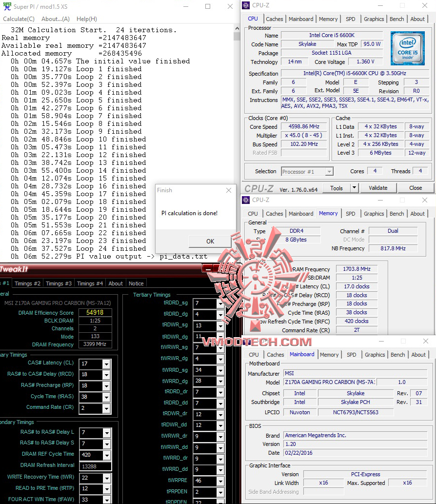Click the BIOS Date field 02/22/2016
Screen dimensions: 436x504
(356, 453)
